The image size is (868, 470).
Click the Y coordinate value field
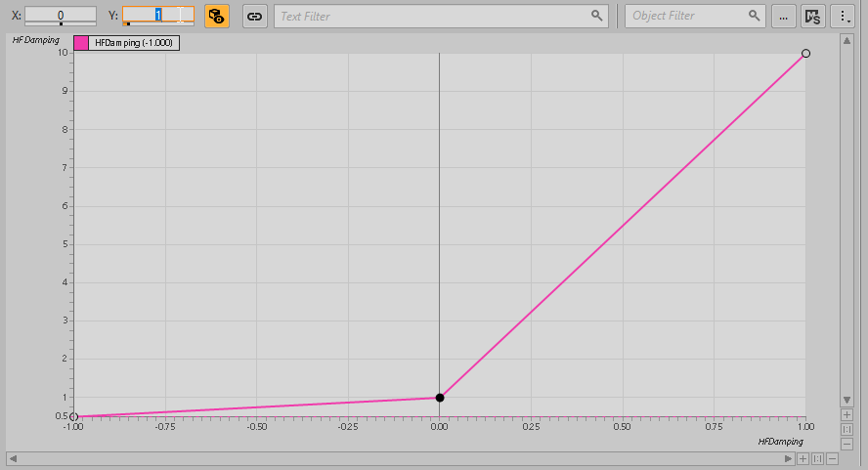(x=158, y=16)
